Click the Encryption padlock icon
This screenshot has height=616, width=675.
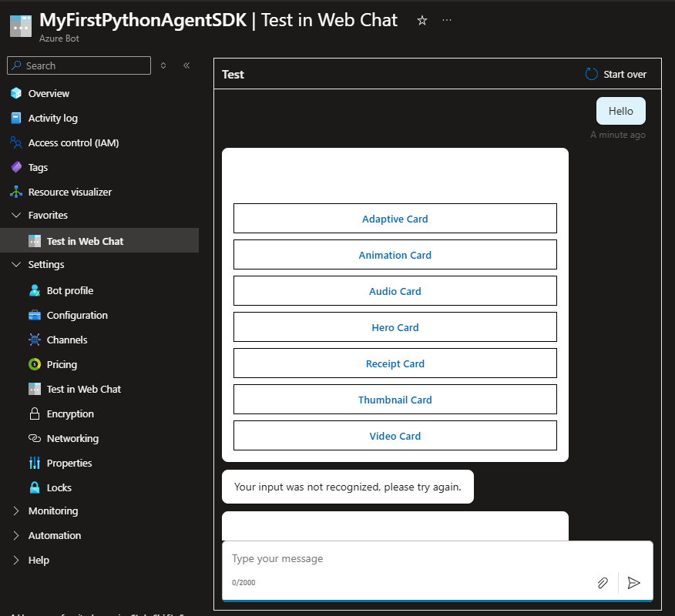(x=35, y=413)
